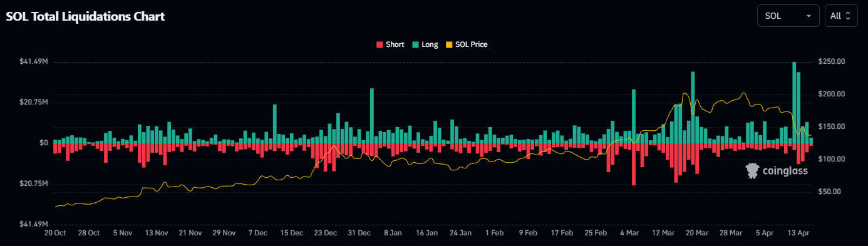Click the 23 Dec date label
This screenshot has width=868, height=246.
point(325,233)
